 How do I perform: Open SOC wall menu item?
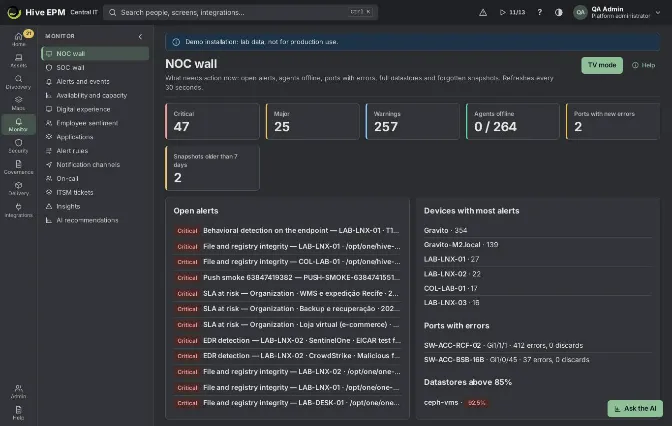tap(95, 67)
